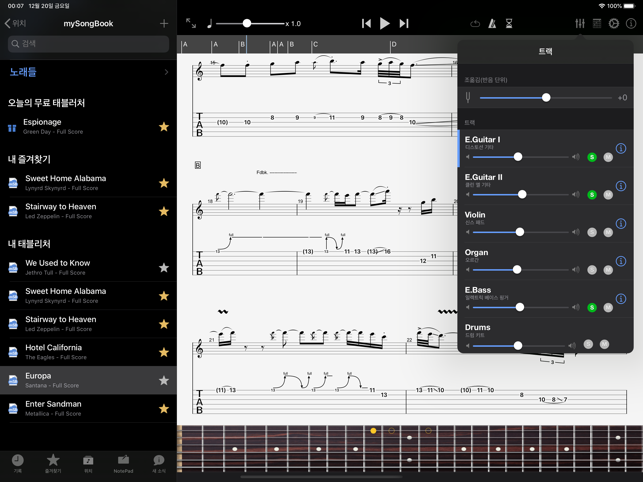This screenshot has height=482, width=643.
Task: Toggle favorite star for Hotel California
Action: click(x=164, y=352)
